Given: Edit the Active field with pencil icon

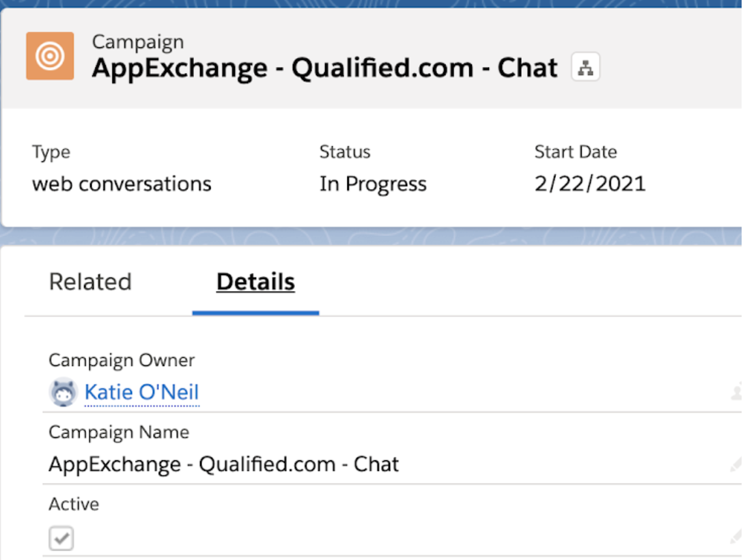Looking at the screenshot, I should click(736, 537).
